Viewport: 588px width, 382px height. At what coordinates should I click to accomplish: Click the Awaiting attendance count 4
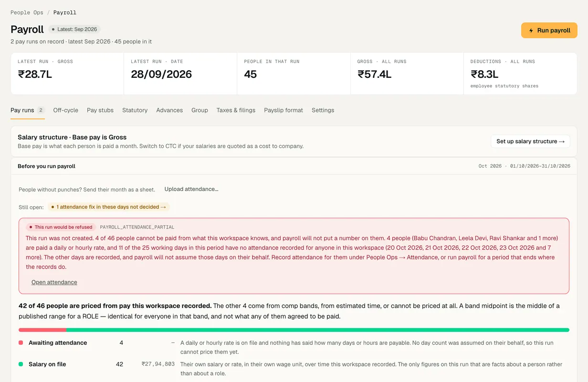pos(121,343)
